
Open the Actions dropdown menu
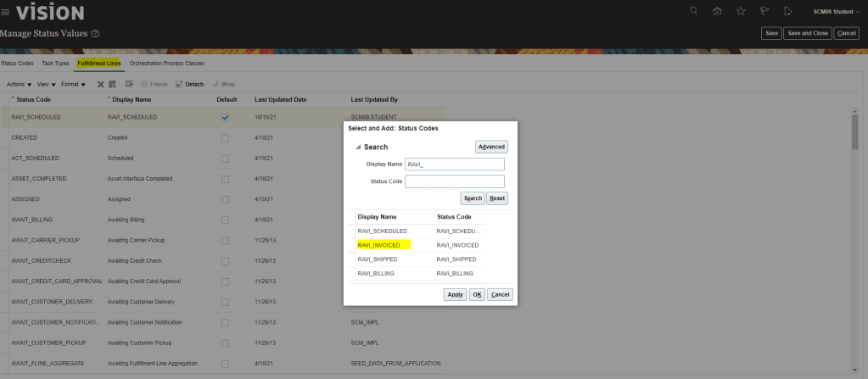pos(19,84)
